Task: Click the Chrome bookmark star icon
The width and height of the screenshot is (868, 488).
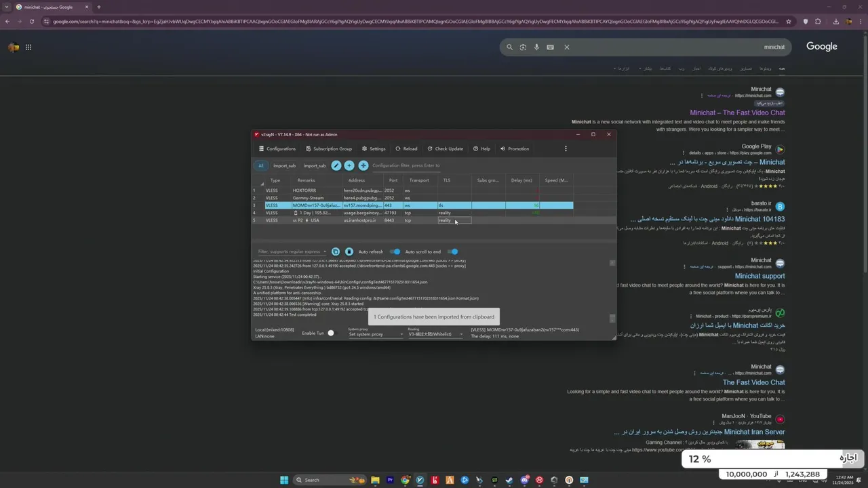Action: coord(789,21)
